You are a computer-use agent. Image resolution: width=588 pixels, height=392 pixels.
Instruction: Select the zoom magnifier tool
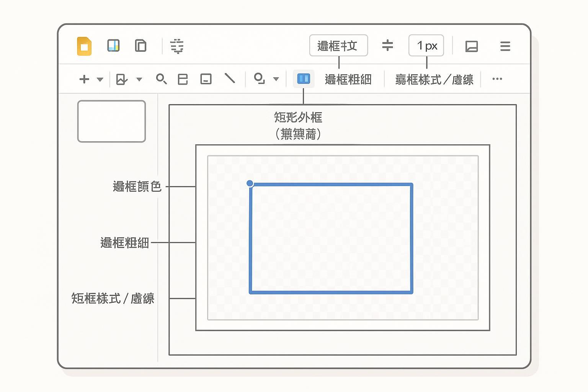coord(161,79)
